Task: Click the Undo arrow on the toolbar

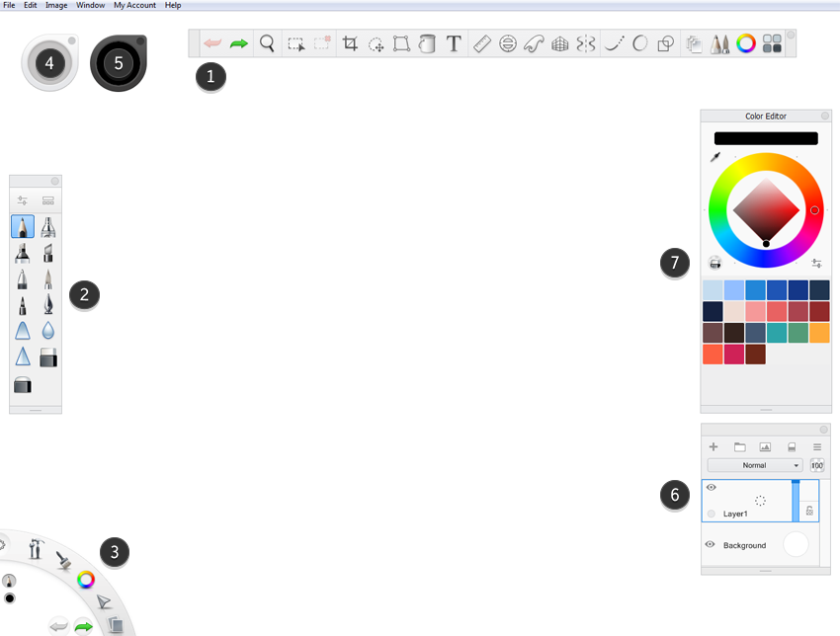Action: coord(214,42)
